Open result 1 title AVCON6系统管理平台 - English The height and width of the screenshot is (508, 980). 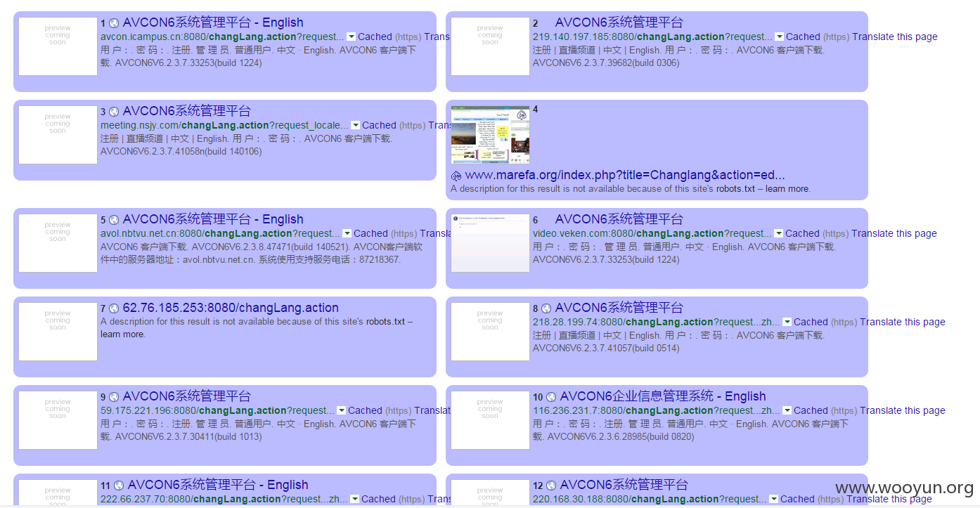[x=213, y=23]
